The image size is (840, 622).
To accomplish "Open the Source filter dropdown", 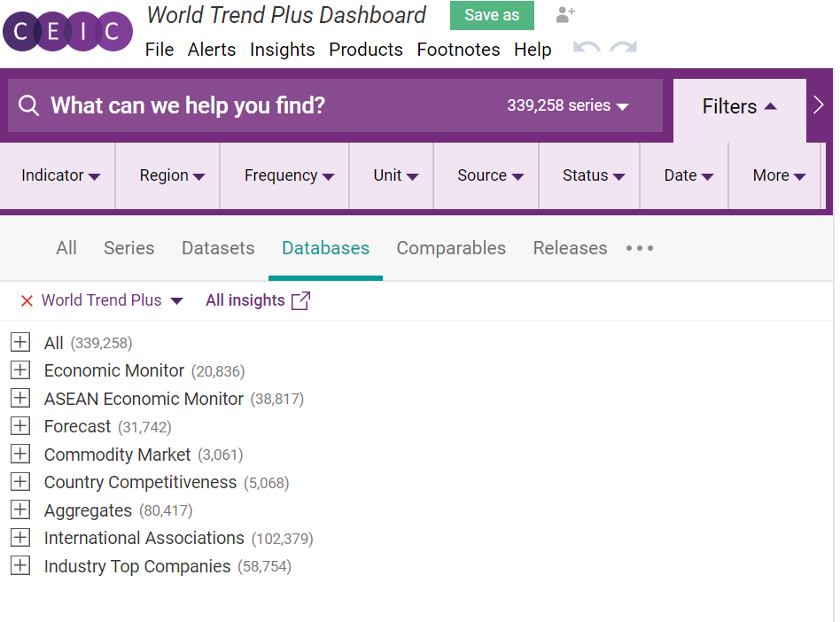I will coord(490,175).
